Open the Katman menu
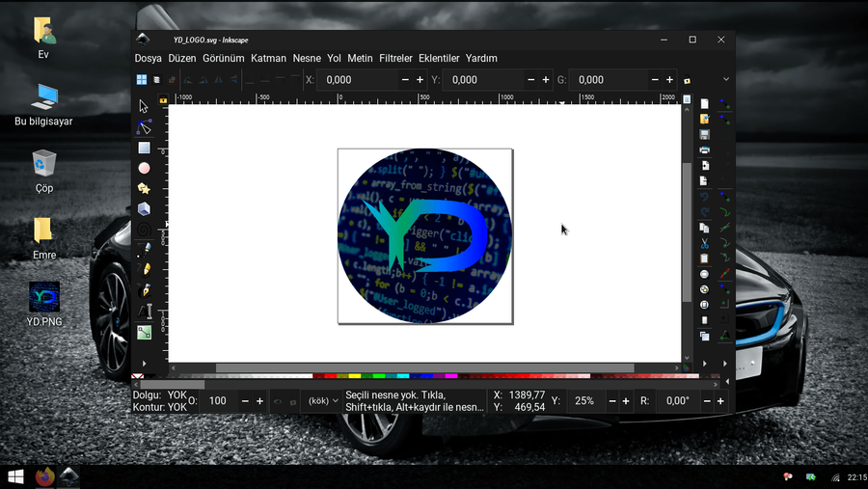Viewport: 868px width, 489px height. click(x=268, y=58)
